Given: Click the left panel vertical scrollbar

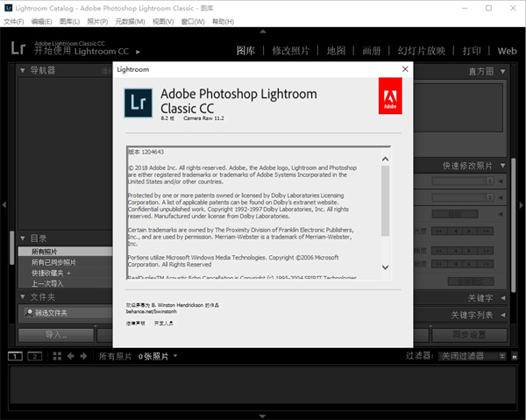Looking at the screenshot, I should click(x=11, y=247).
